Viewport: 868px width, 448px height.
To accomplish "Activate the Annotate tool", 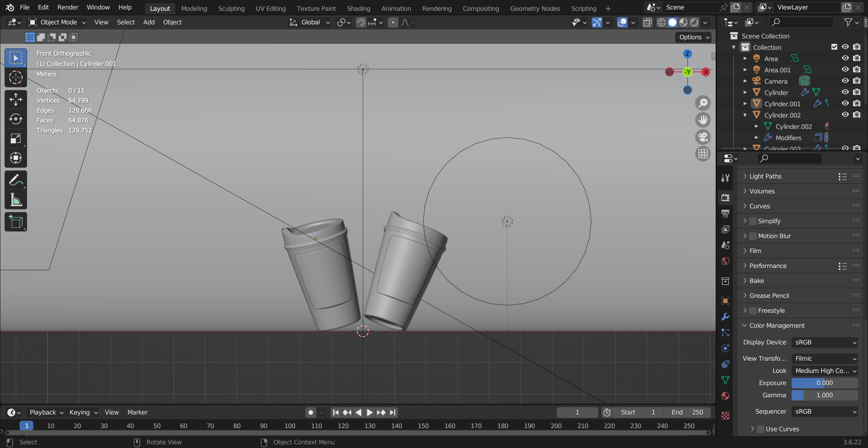I will [16, 180].
